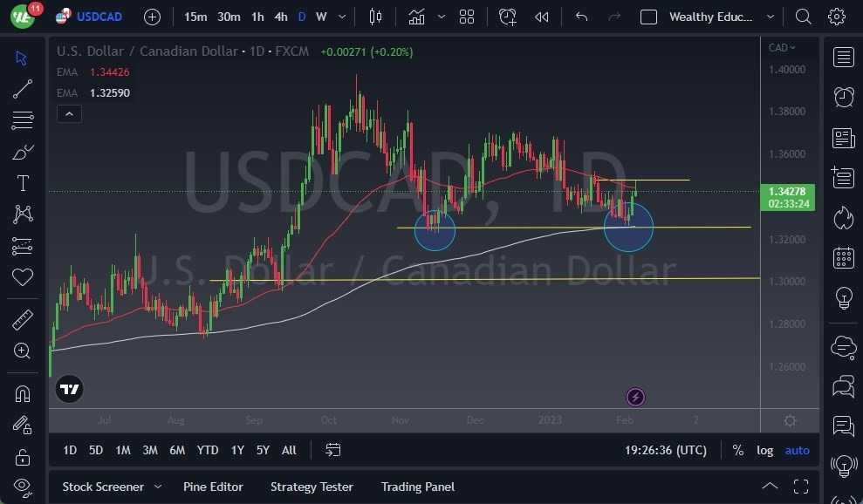Switch to the Pine Editor tab
Image resolution: width=863 pixels, height=504 pixels.
(213, 487)
